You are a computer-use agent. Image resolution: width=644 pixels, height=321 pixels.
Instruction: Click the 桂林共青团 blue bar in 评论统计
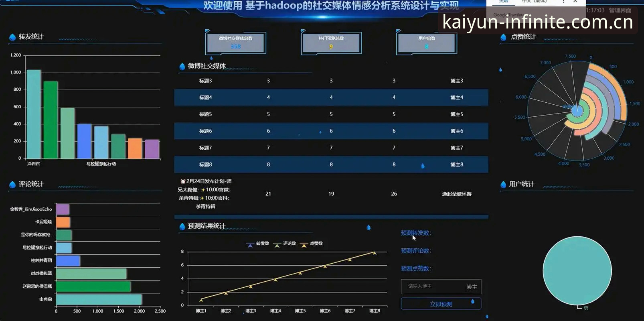tap(68, 261)
